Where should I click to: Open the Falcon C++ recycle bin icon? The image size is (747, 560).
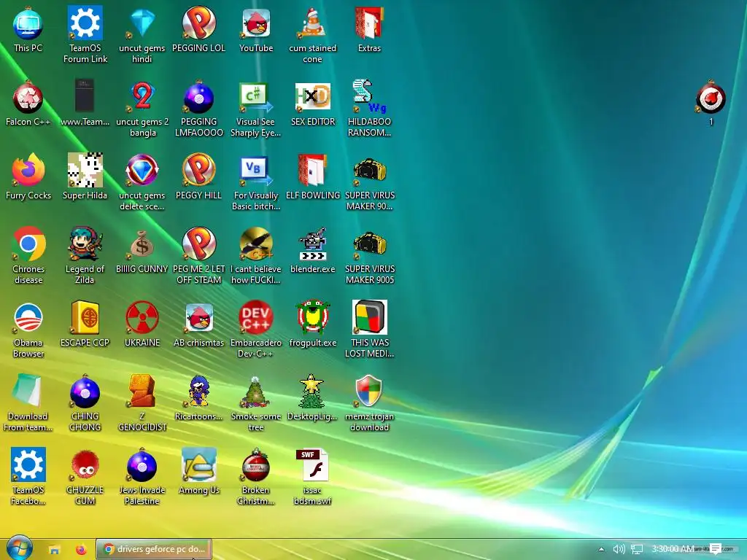point(28,97)
